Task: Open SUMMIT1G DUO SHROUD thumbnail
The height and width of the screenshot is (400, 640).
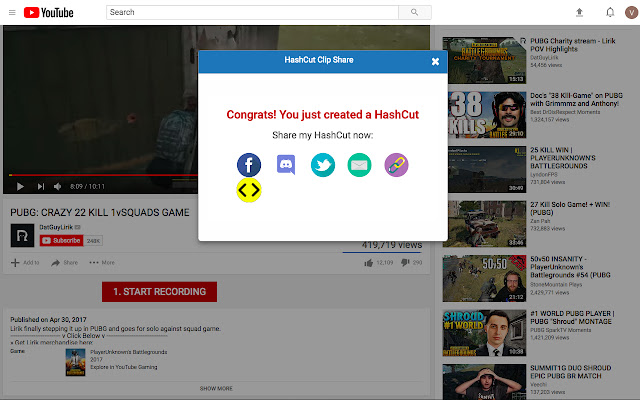Action: (484, 382)
